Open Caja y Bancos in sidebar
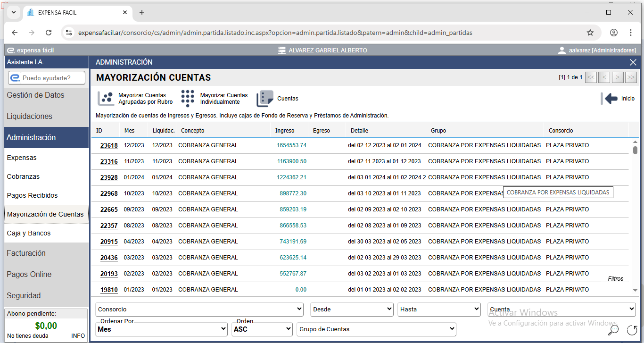 click(29, 233)
